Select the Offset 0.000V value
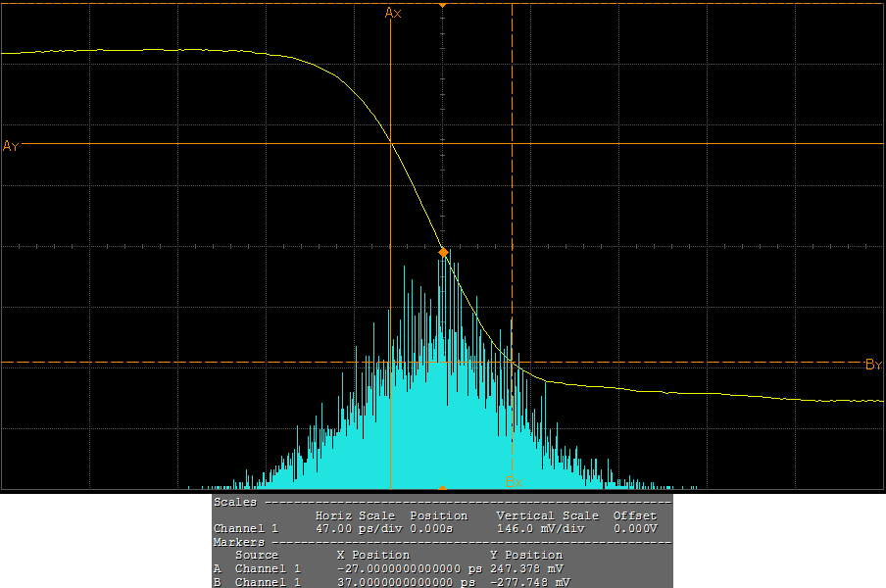This screenshot has height=588, width=886. click(x=634, y=528)
